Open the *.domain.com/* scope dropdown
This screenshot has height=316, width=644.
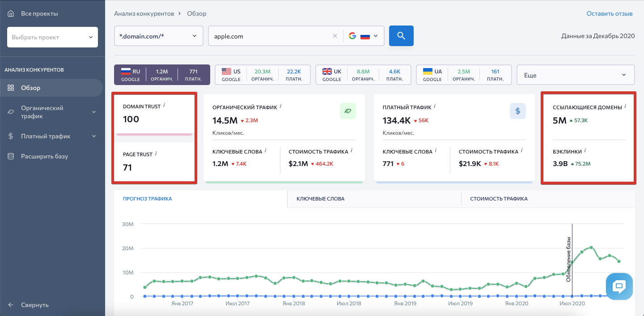point(159,36)
